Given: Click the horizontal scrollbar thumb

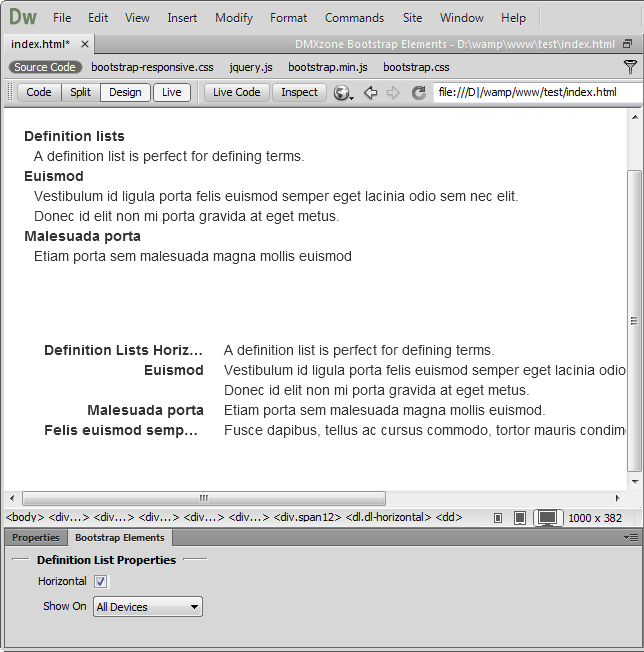Looking at the screenshot, I should tap(204, 498).
